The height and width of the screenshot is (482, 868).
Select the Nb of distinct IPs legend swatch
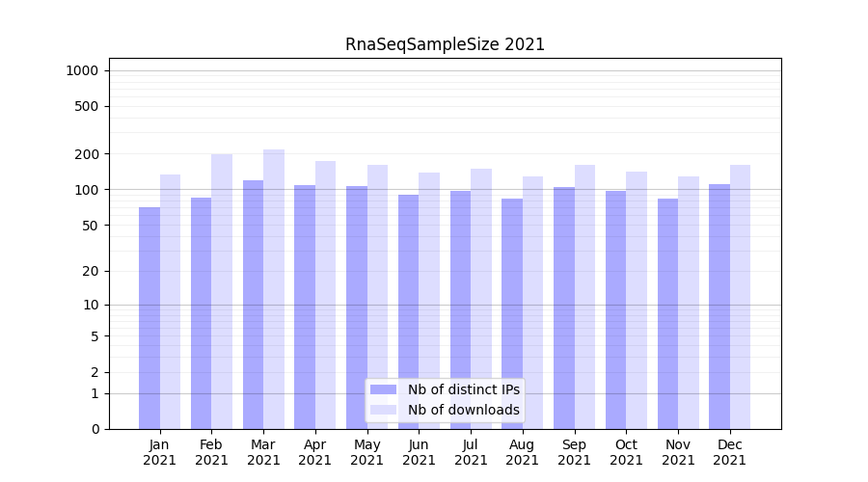tap(384, 389)
